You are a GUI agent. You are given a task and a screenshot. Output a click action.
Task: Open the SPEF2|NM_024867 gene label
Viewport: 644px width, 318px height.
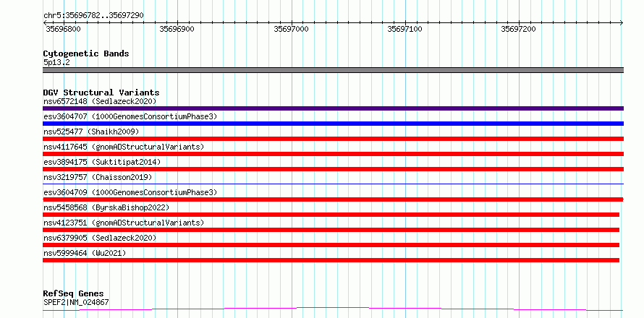tap(76, 303)
